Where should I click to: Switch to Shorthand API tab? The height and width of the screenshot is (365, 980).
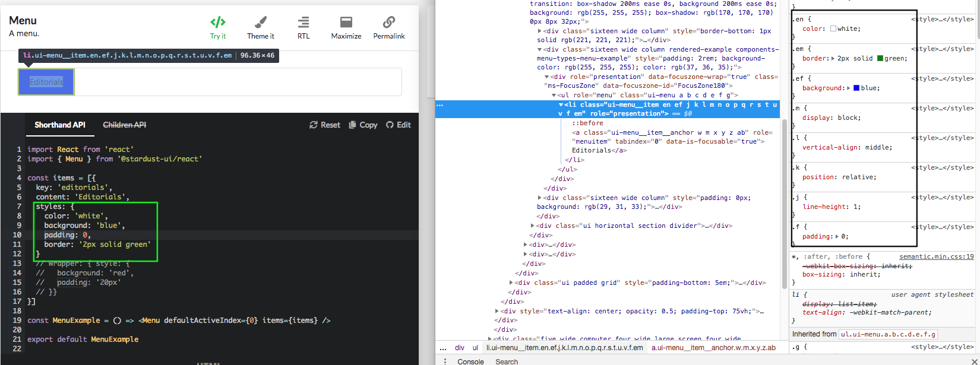(60, 125)
